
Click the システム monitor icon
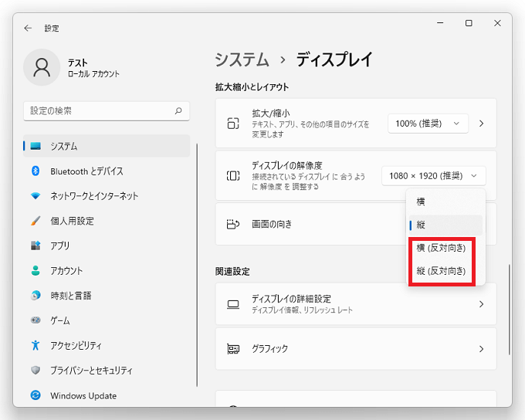36,146
